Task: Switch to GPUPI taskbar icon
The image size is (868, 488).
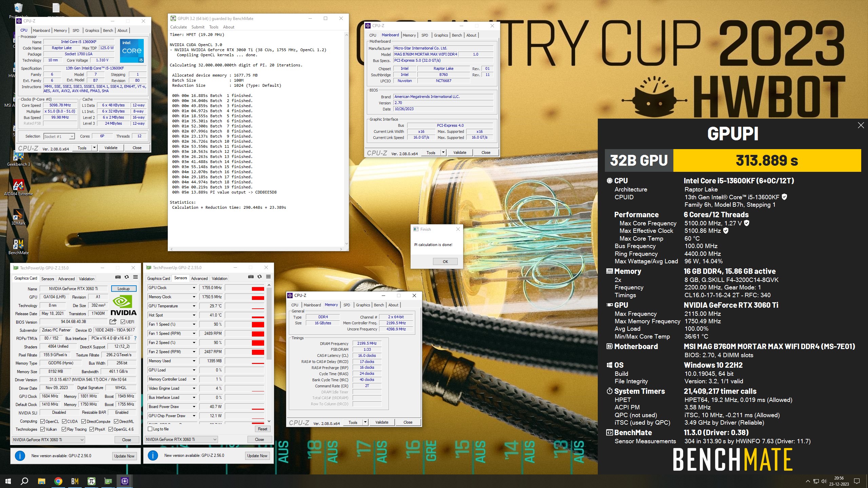Action: tap(91, 481)
